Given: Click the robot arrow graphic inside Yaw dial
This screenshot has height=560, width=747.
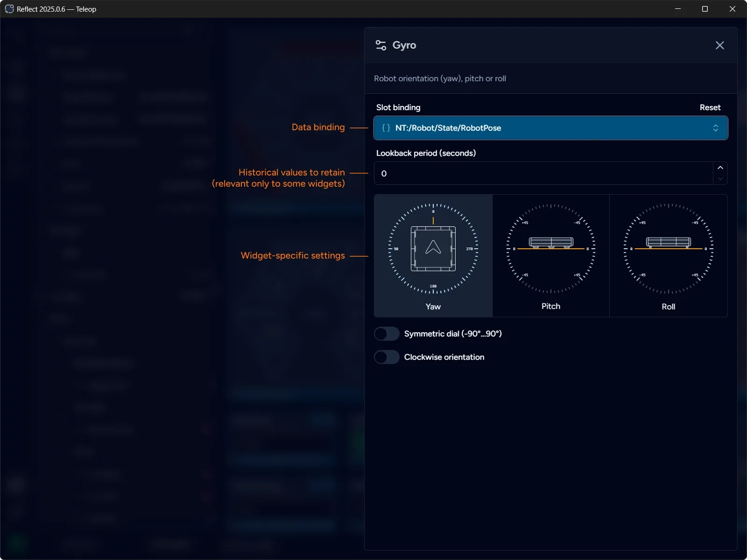Looking at the screenshot, I should coord(433,250).
